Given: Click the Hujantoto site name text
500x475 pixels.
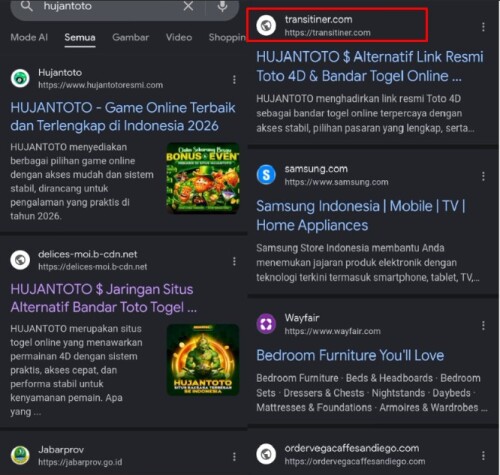Looking at the screenshot, I should click(60, 72).
